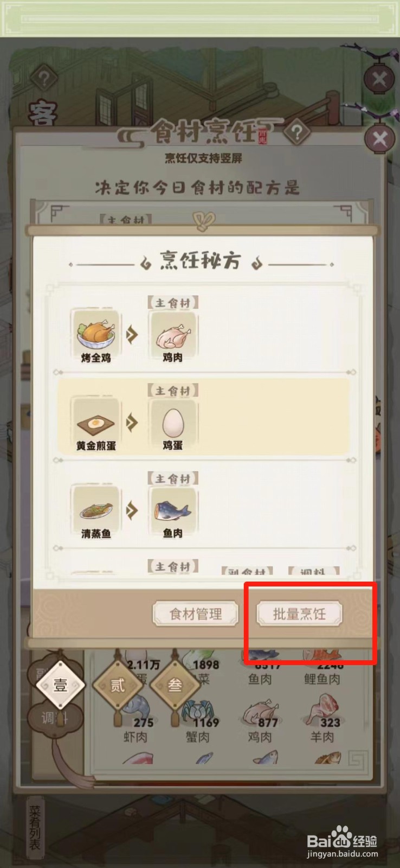Open help question mark beside 食材烹饪 title

point(296,132)
